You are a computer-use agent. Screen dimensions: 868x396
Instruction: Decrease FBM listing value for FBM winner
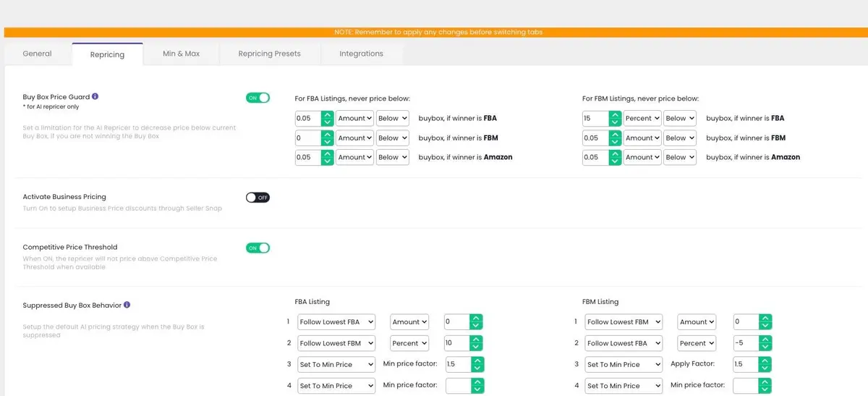(x=615, y=142)
